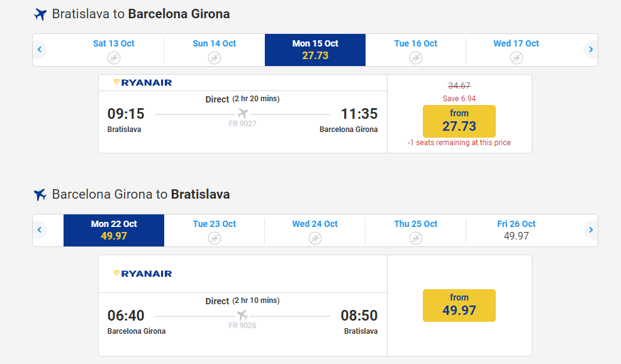Select the Mon 15 Oct date tab
Image resolution: width=621 pixels, height=364 pixels.
point(315,50)
